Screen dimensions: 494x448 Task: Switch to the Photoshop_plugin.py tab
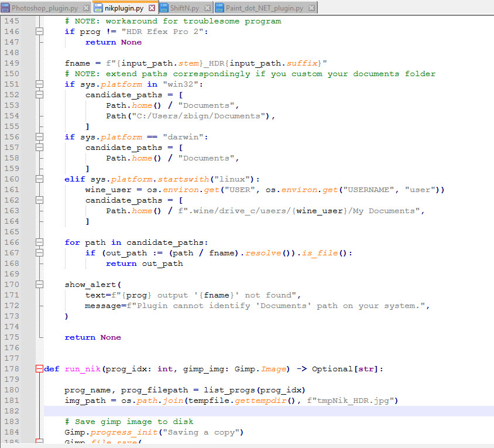[x=46, y=8]
